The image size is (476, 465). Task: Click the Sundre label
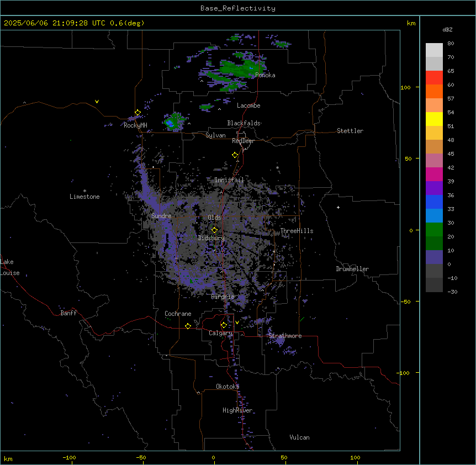pyautogui.click(x=161, y=216)
